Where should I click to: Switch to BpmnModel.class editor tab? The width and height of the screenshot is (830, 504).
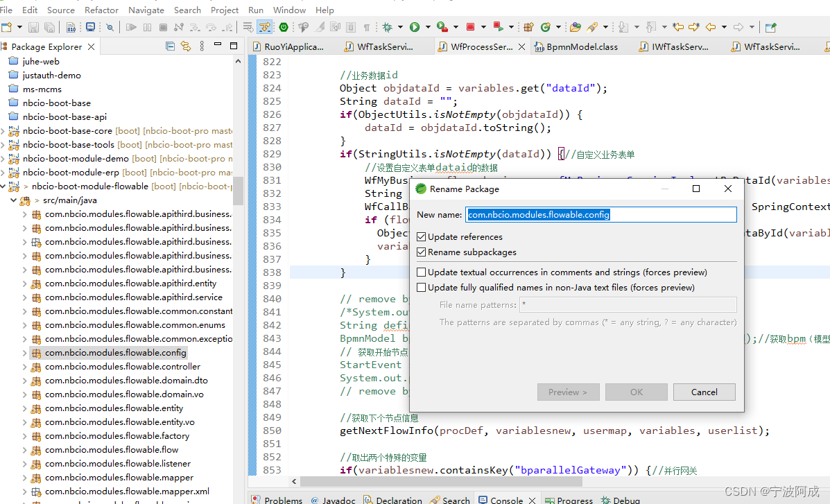(576, 46)
